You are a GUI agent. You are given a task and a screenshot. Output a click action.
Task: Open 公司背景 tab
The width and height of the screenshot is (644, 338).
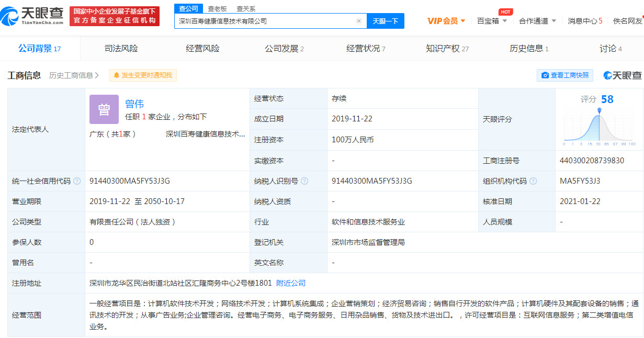(40, 49)
